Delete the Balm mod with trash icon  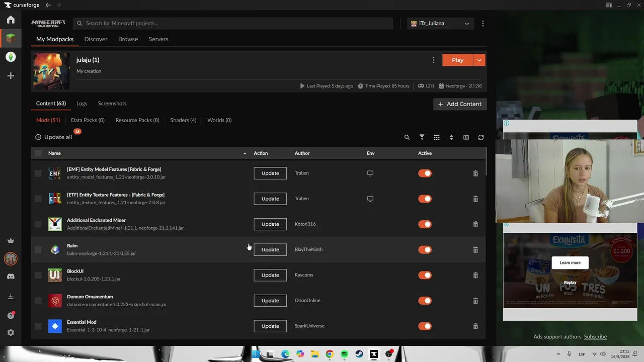tap(475, 250)
